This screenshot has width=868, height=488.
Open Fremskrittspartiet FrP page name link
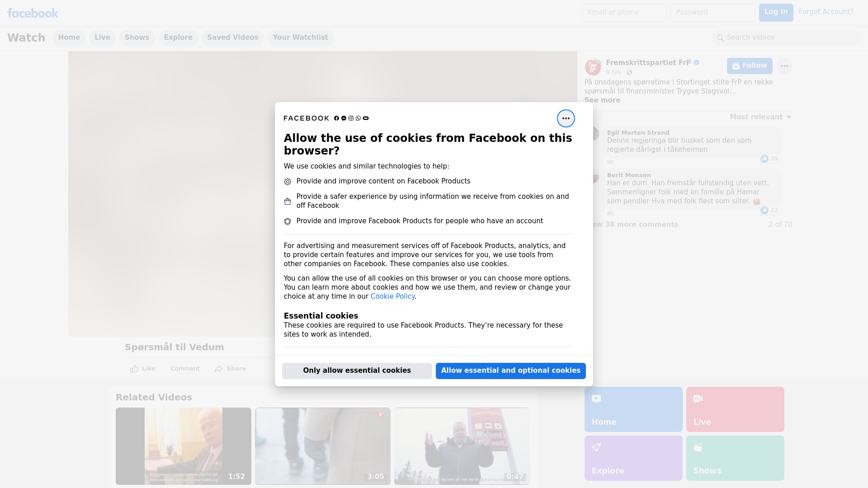648,63
